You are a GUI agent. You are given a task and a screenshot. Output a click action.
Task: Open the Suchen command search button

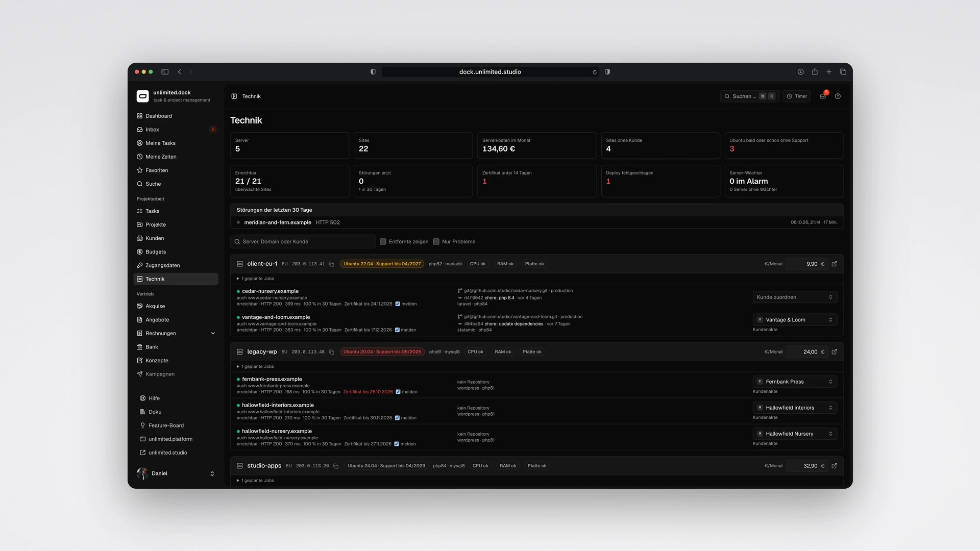(x=749, y=96)
